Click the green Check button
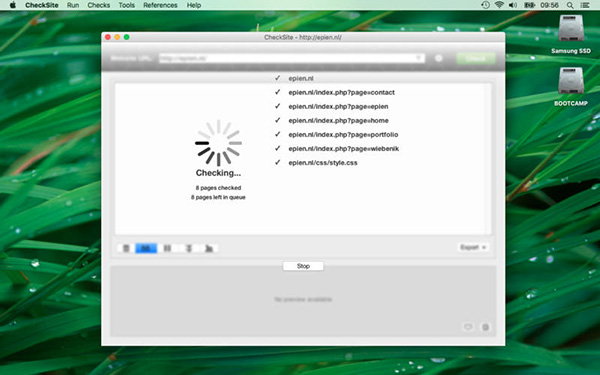This screenshot has width=600, height=375. (476, 59)
